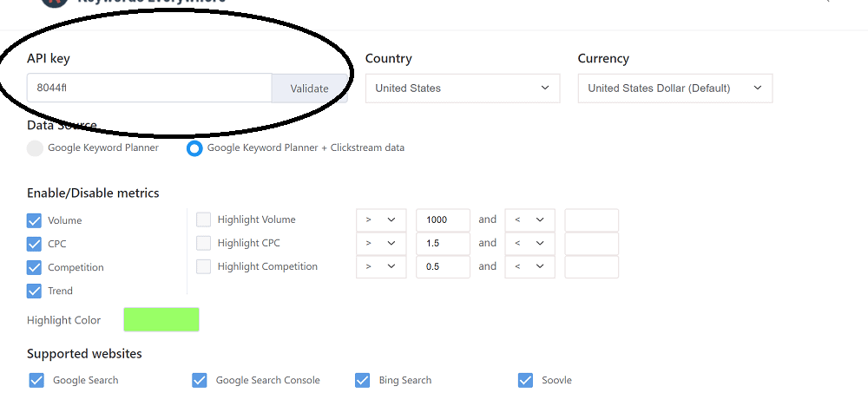Open Highlight Volume greater-than operator dropdown
The height and width of the screenshot is (406, 868).
point(381,220)
